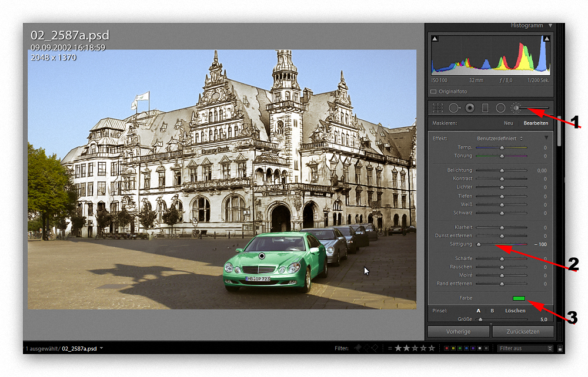Select the Crop Overlay tool icon
Screen dimensions: 588x377
point(437,108)
